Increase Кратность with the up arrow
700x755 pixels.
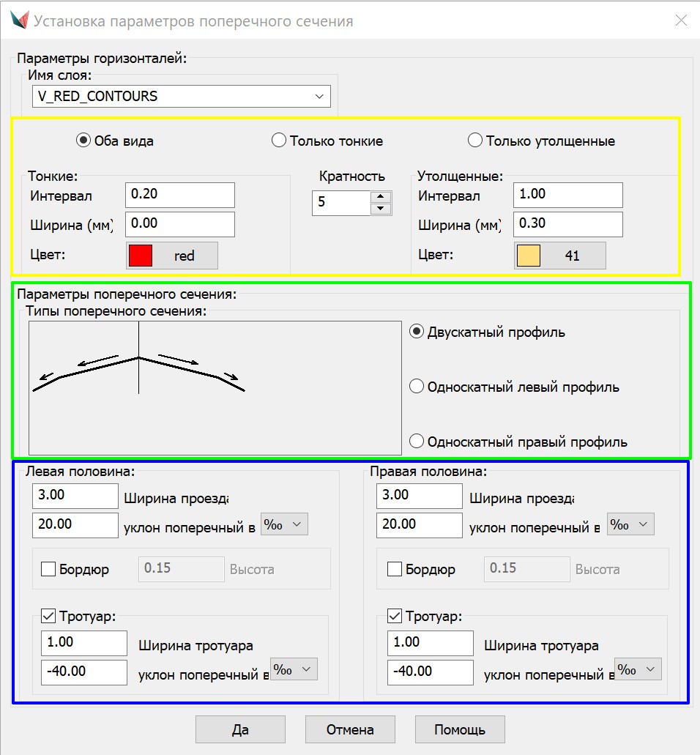(x=379, y=196)
